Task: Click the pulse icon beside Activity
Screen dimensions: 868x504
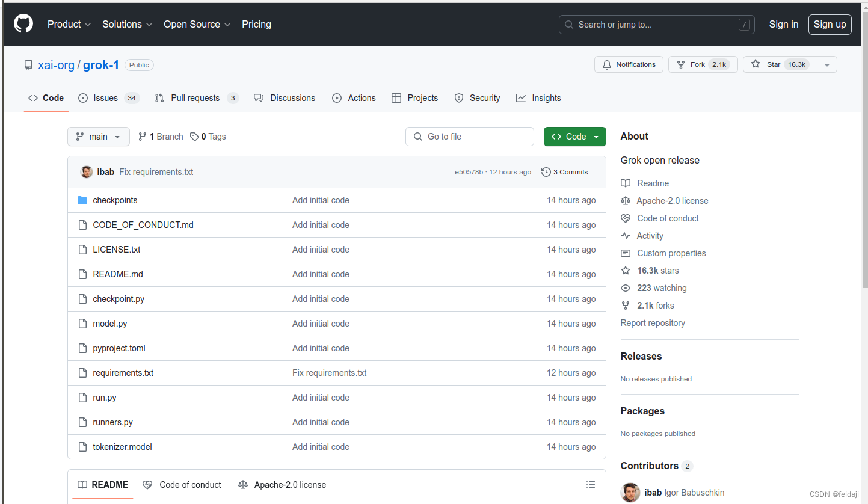Action: coord(626,236)
